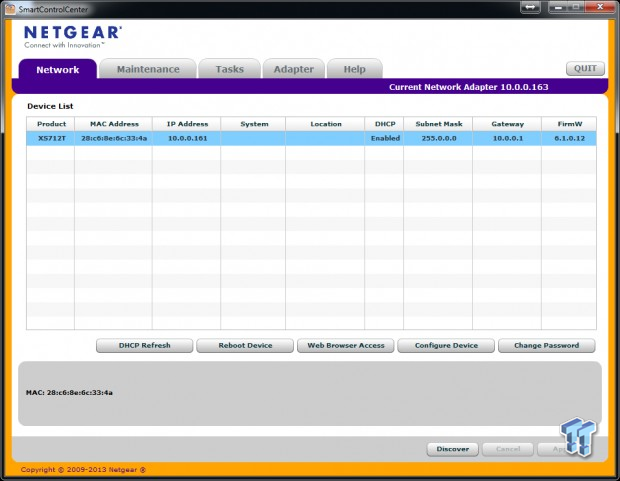The image size is (620, 481).
Task: Click Configure Device button
Action: pyautogui.click(x=446, y=345)
